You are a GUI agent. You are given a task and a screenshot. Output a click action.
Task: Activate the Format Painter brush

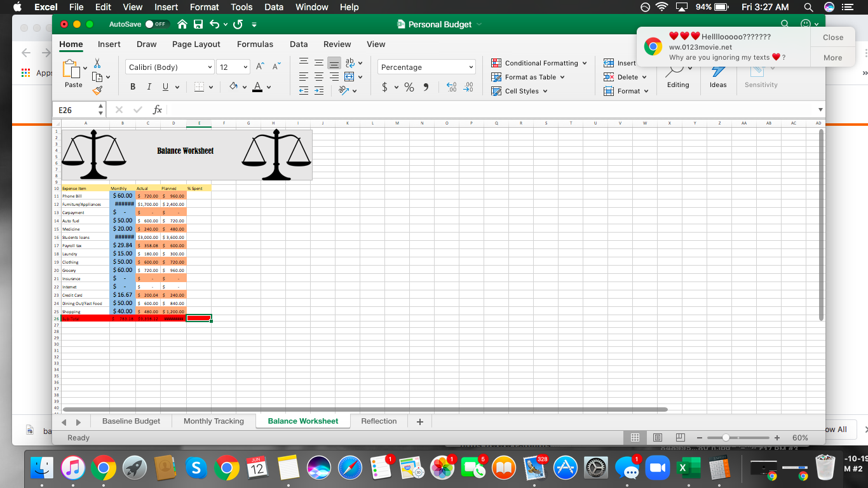click(97, 91)
